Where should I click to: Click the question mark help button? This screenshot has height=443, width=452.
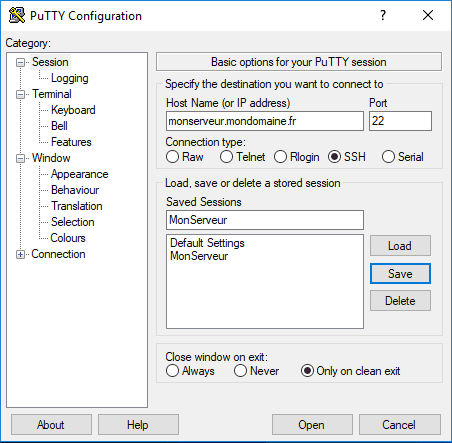pyautogui.click(x=383, y=15)
